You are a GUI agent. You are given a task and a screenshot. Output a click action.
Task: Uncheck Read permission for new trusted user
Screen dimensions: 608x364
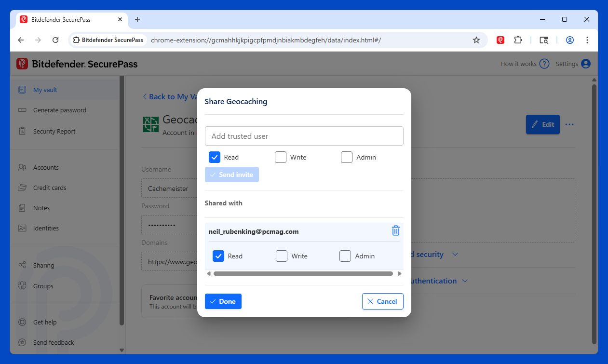tap(215, 157)
